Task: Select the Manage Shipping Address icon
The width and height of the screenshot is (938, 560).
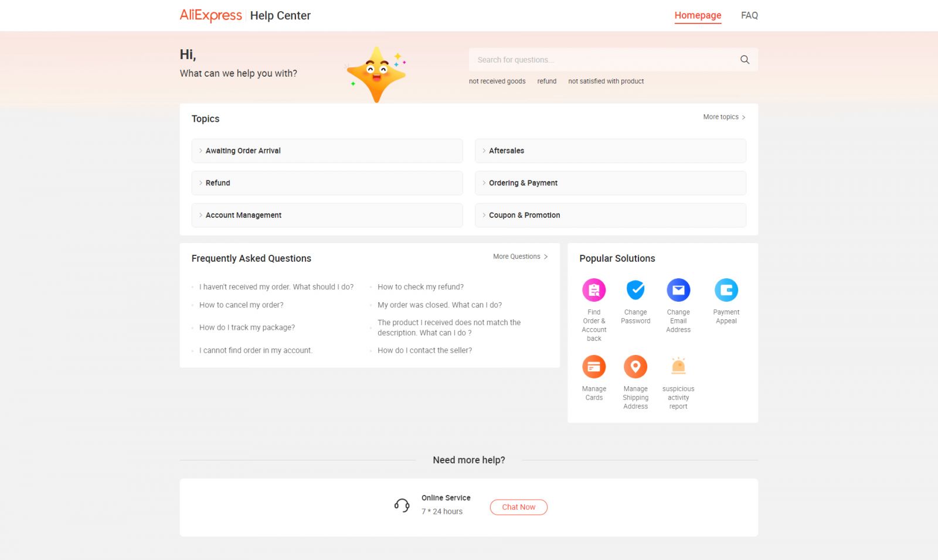Action: pos(635,367)
